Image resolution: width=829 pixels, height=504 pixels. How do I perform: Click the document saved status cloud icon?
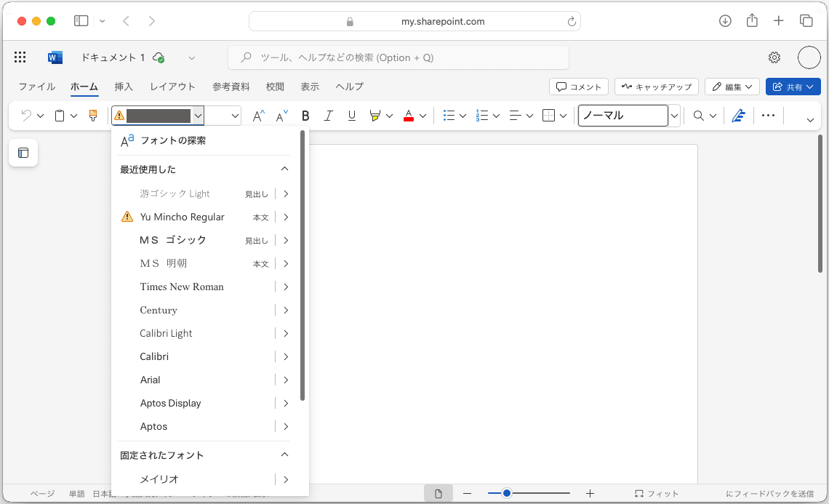point(158,57)
